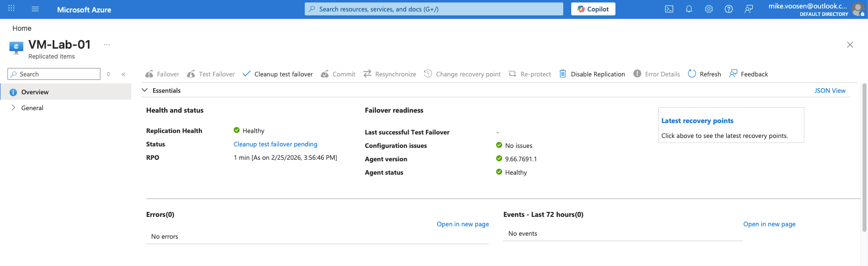Click the VM-Lab-01 resource icon

coord(16,48)
